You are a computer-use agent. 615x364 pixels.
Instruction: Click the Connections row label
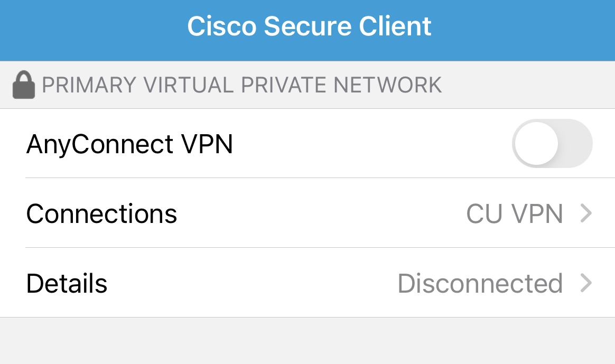[101, 213]
